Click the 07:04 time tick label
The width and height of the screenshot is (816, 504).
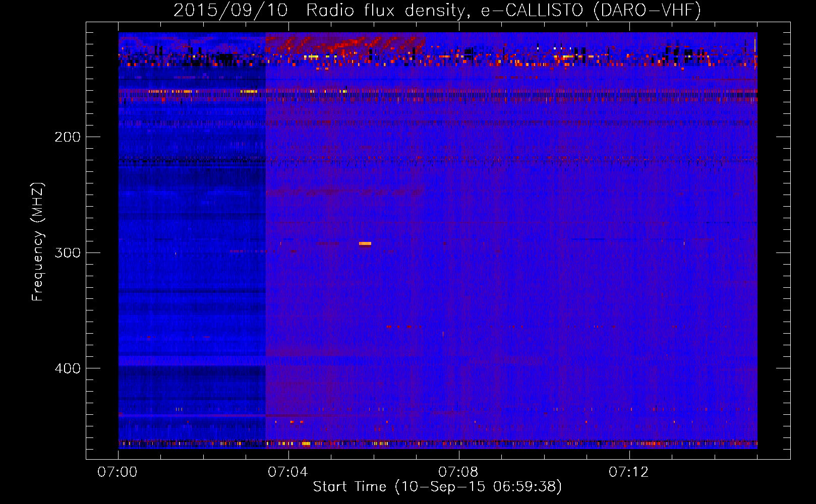click(x=288, y=472)
